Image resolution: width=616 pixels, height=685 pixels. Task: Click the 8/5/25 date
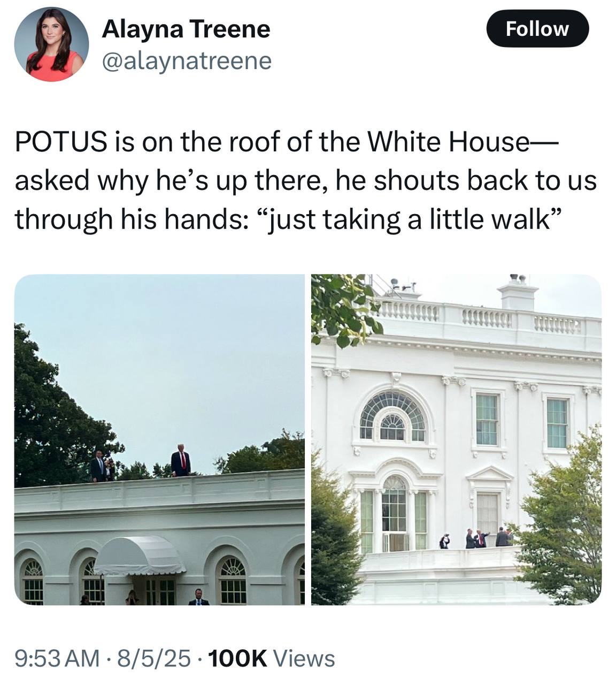[155, 658]
